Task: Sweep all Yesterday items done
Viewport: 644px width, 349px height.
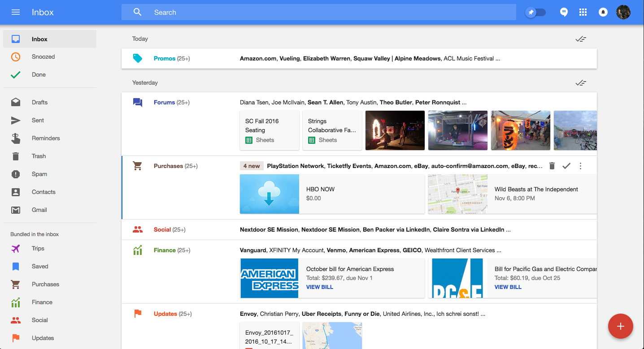Action: point(581,83)
